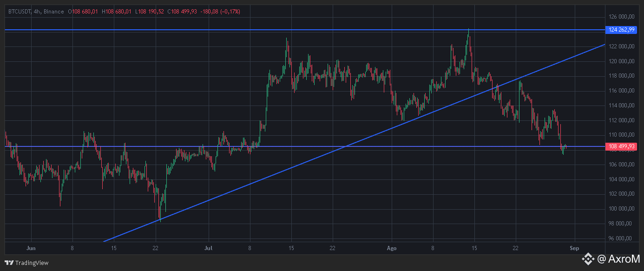Click the 112 000,00 price axis label

point(621,120)
